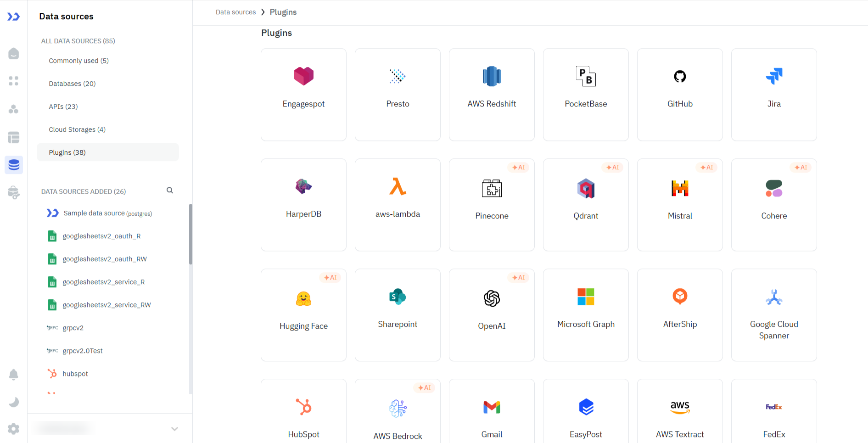Select the Qdrant plugin

(x=586, y=205)
